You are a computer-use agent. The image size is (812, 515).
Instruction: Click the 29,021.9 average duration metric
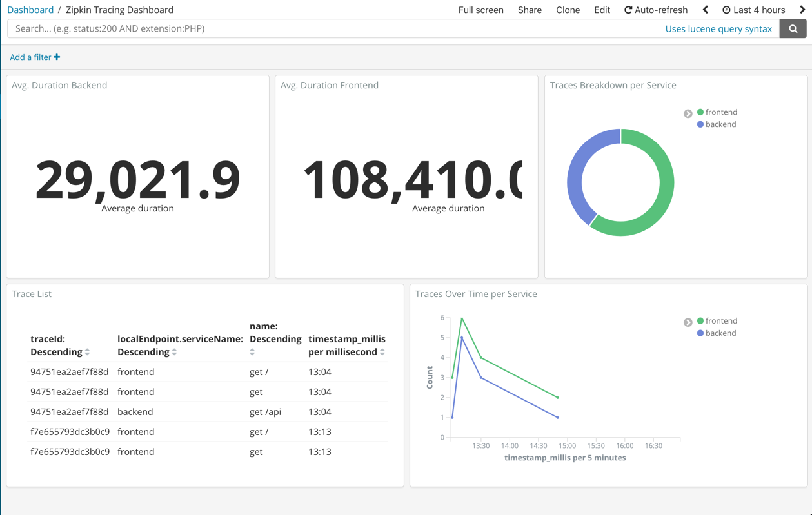137,180
